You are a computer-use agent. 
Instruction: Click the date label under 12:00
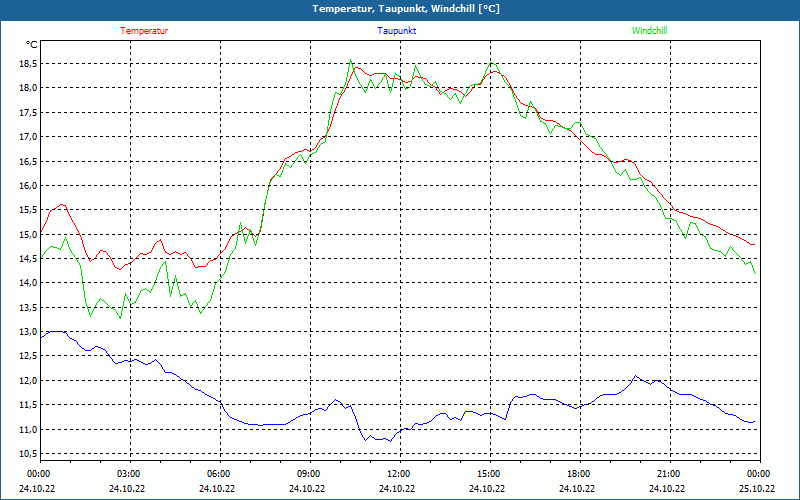pyautogui.click(x=397, y=488)
